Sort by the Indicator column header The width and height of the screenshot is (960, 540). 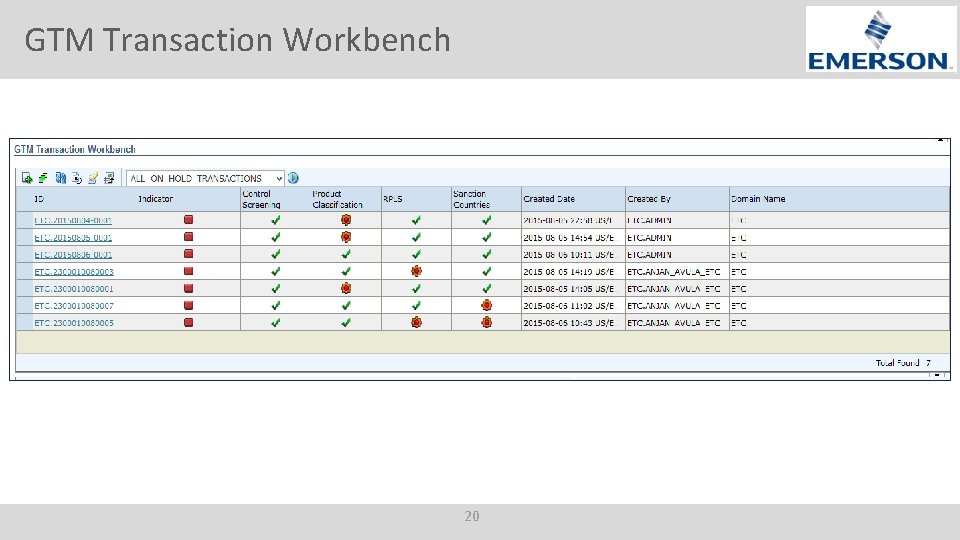click(156, 199)
